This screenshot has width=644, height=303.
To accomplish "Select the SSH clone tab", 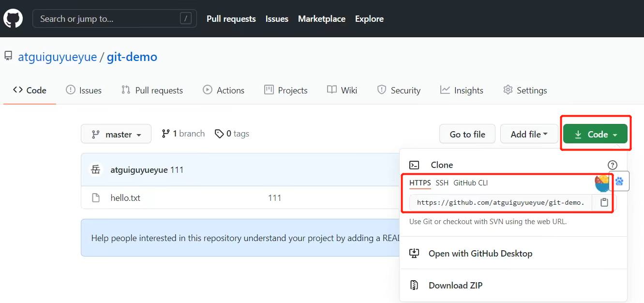I will click(x=442, y=183).
